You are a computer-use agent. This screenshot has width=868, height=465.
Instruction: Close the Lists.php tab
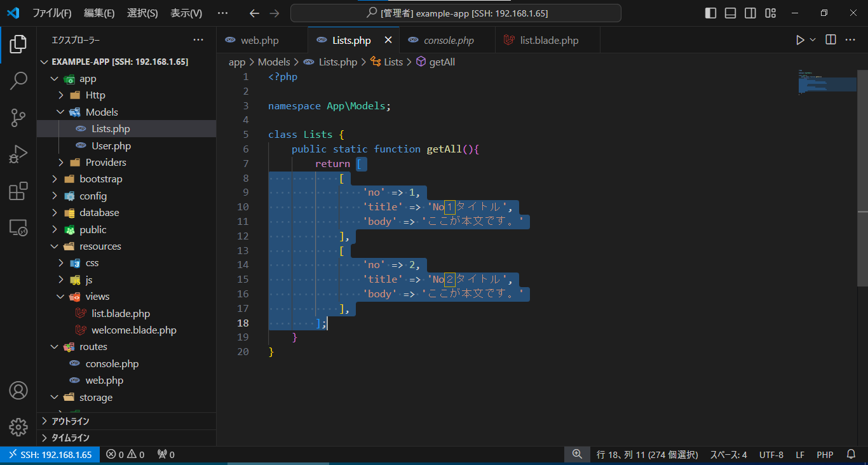(x=388, y=40)
